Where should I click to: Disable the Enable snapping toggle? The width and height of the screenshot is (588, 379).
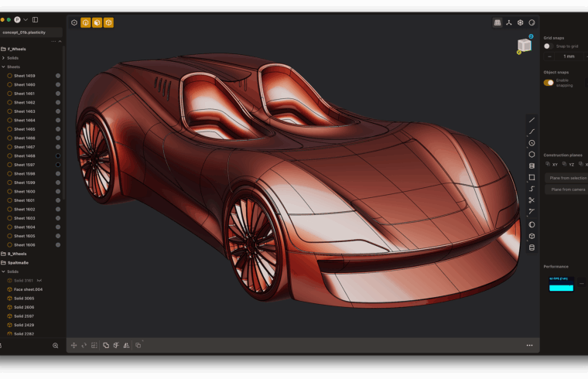pos(549,82)
